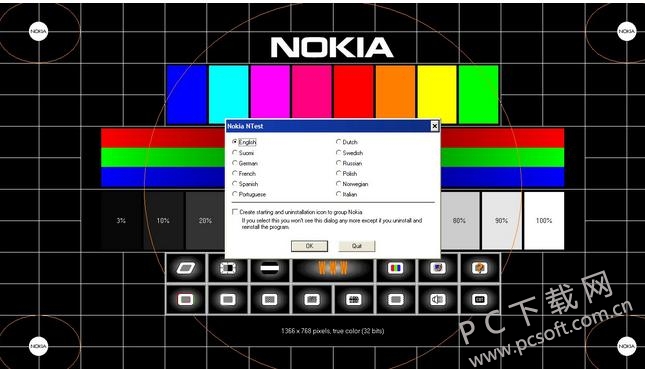Choose the Suomi language option

[x=235, y=153]
